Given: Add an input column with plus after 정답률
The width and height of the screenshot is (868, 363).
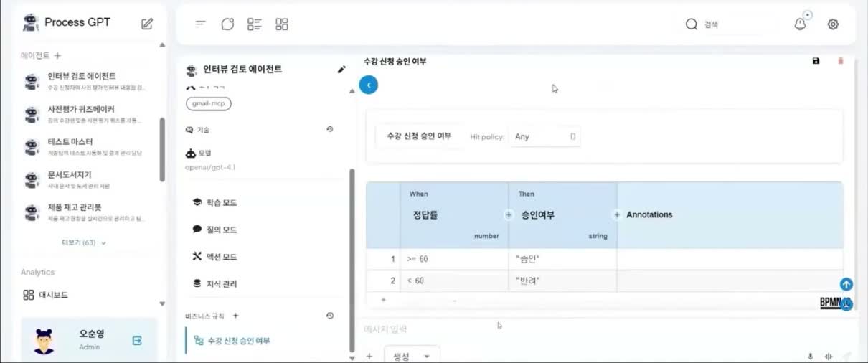Looking at the screenshot, I should pyautogui.click(x=509, y=214).
